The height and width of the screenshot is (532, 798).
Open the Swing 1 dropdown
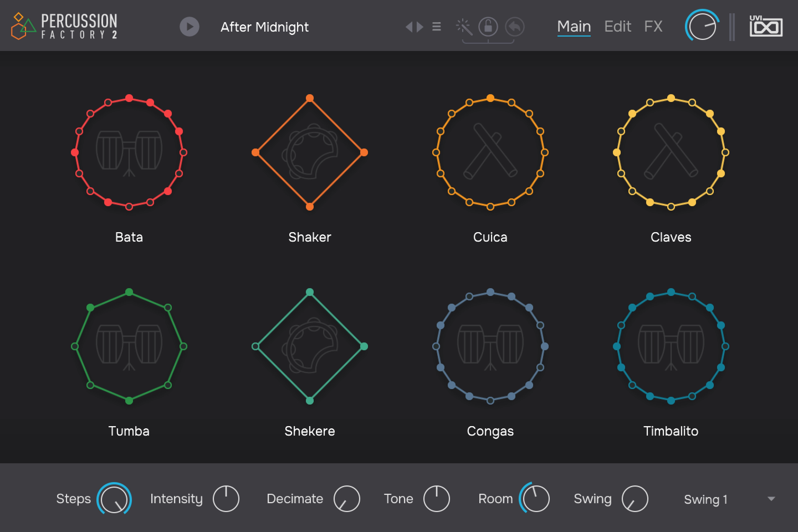coord(706,499)
